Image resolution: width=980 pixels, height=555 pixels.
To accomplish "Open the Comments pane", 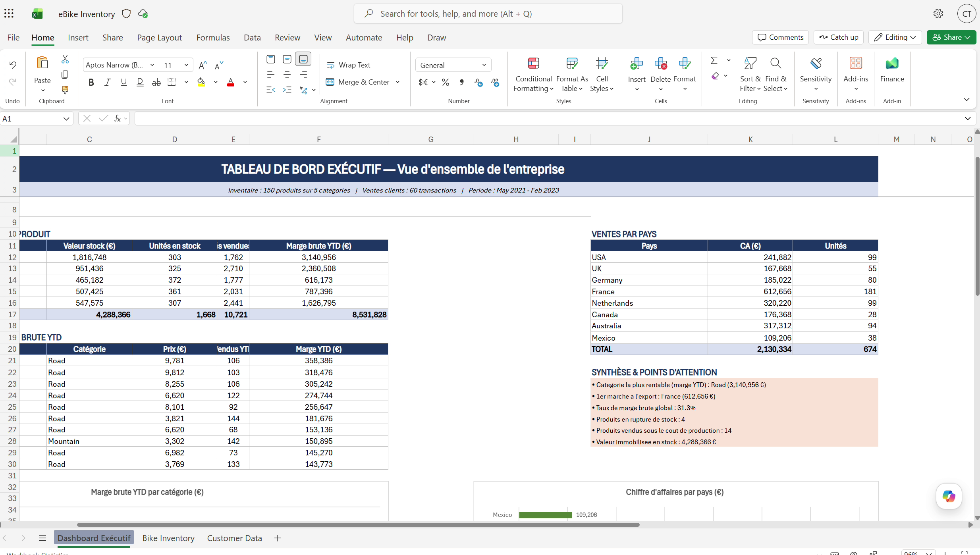I will (780, 37).
